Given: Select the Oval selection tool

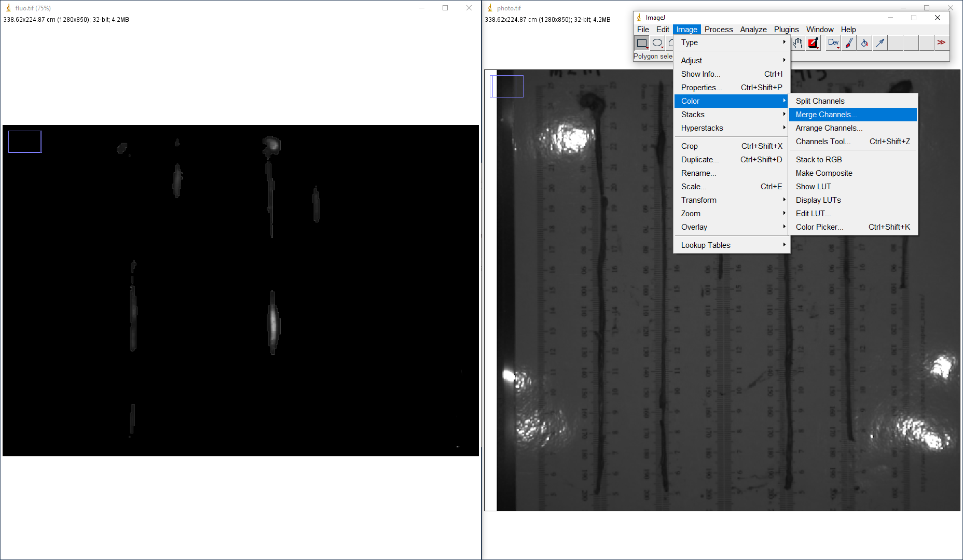Looking at the screenshot, I should pyautogui.click(x=657, y=43).
